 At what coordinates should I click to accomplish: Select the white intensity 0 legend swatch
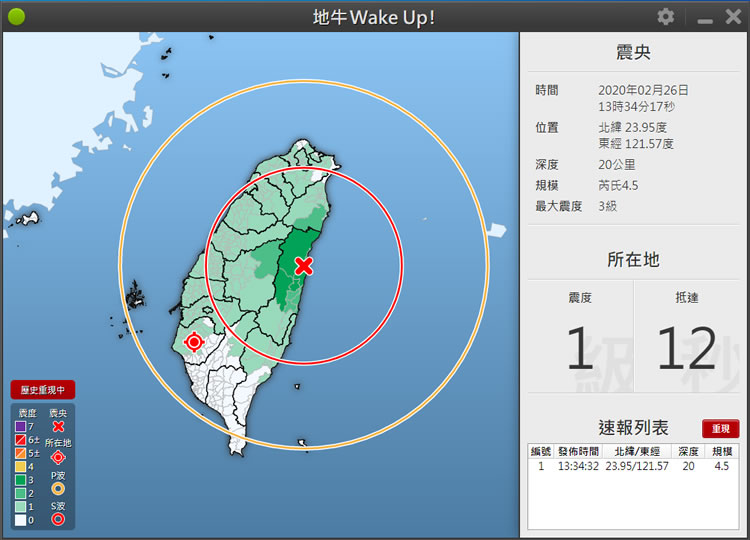pos(20,520)
